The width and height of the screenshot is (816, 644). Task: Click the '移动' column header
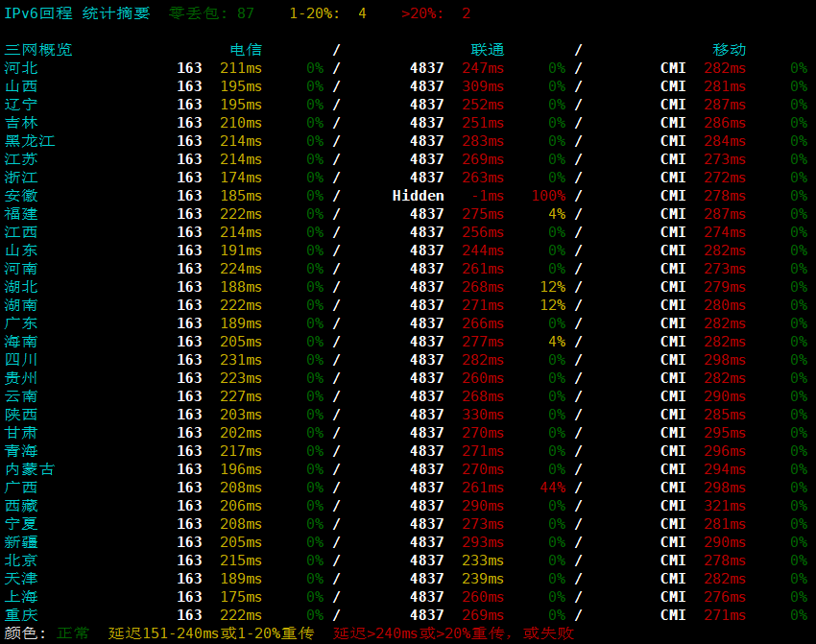click(x=729, y=50)
